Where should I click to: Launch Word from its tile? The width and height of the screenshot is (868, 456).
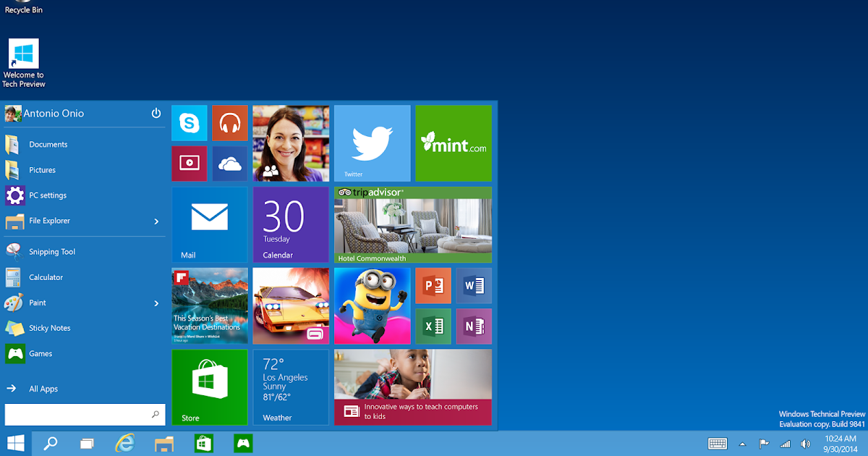[x=474, y=286]
